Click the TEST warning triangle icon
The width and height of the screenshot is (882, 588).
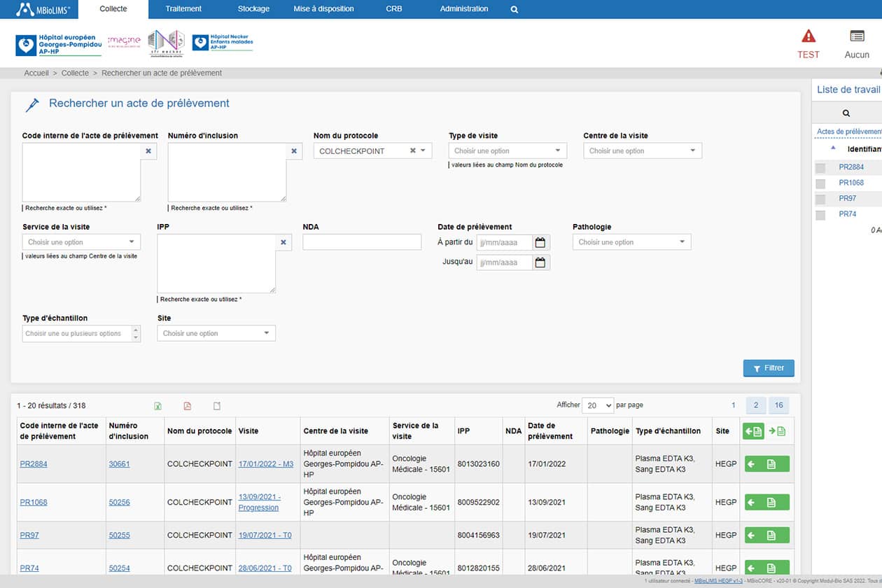tap(808, 36)
